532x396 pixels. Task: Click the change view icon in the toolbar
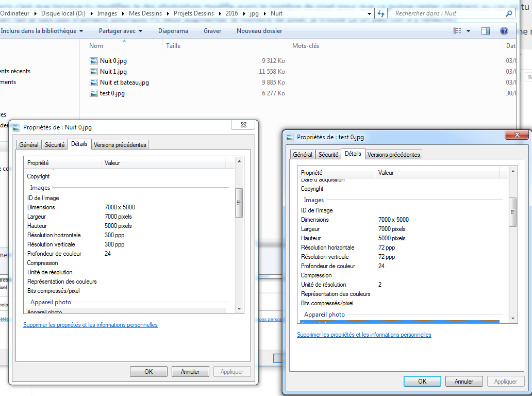(457, 31)
